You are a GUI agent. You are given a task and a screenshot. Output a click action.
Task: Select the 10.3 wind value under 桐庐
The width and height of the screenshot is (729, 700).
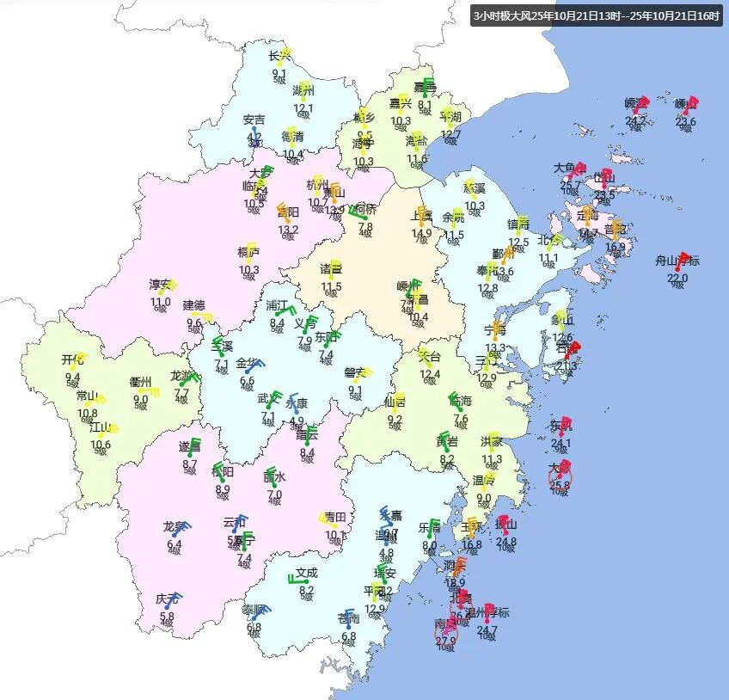[x=248, y=270]
